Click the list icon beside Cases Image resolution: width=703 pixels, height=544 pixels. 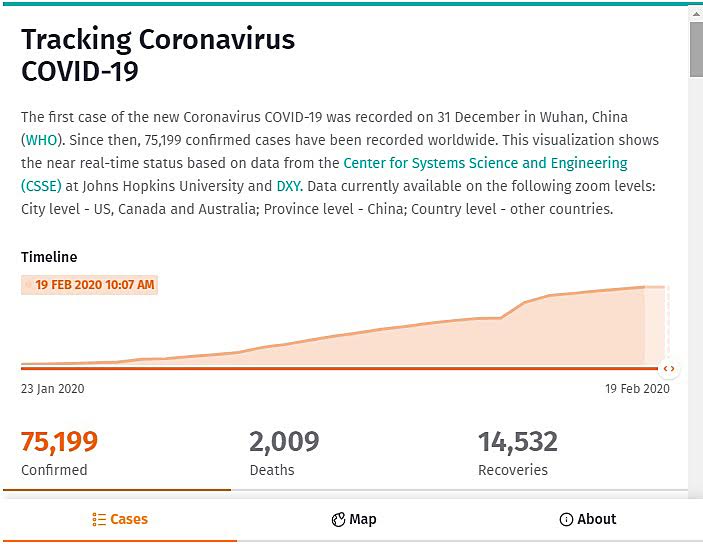98,519
